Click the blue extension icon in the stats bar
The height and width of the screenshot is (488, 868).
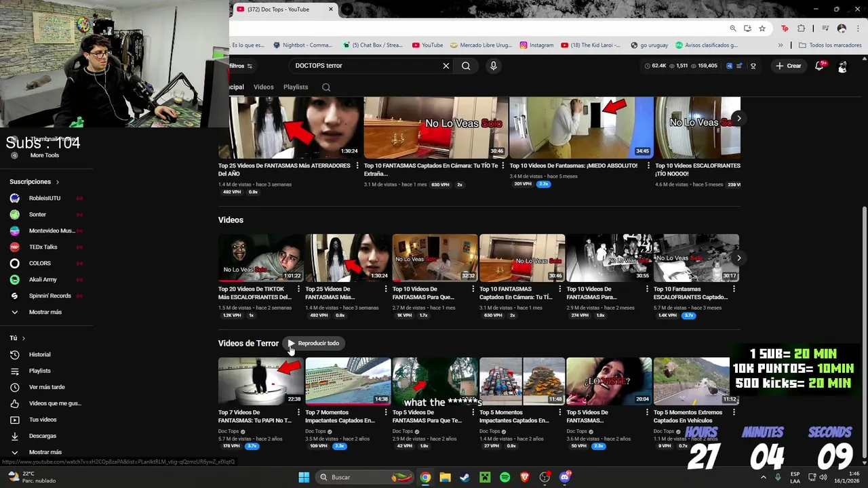730,66
